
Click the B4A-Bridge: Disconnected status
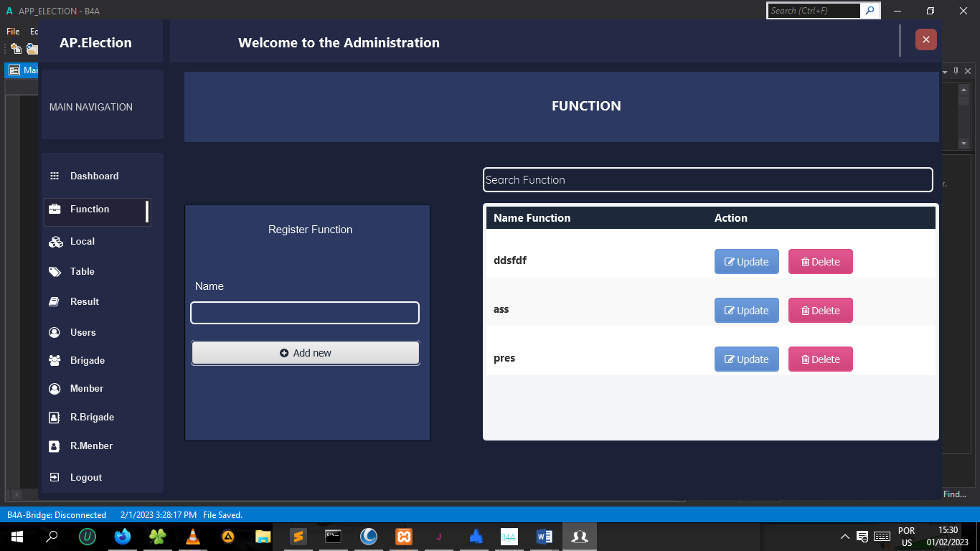57,515
